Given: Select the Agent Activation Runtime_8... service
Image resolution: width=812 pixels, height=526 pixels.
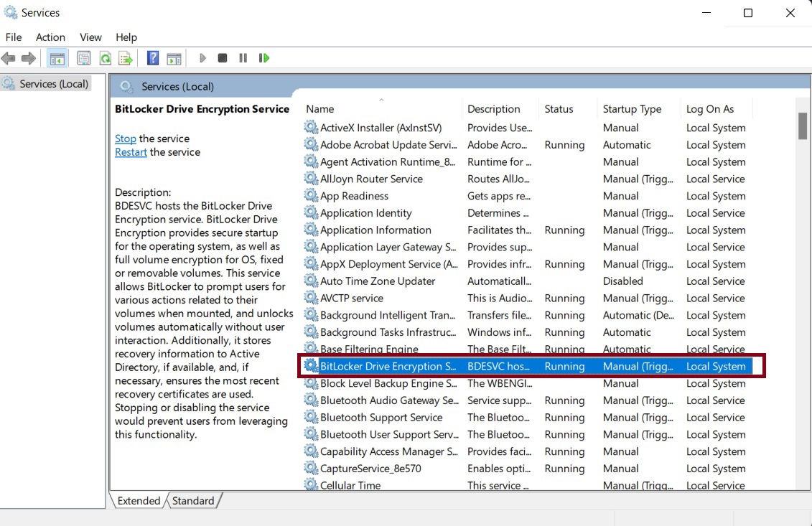Looking at the screenshot, I should pos(527,161).
